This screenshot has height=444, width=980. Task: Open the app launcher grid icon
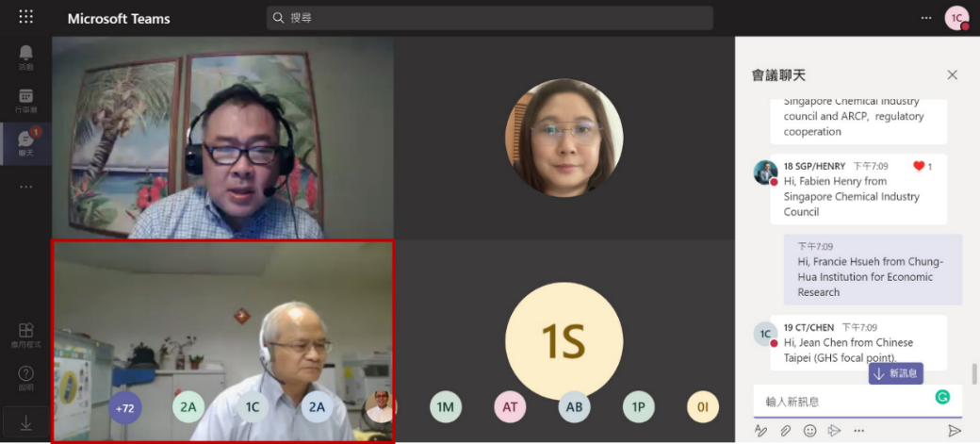click(x=25, y=18)
